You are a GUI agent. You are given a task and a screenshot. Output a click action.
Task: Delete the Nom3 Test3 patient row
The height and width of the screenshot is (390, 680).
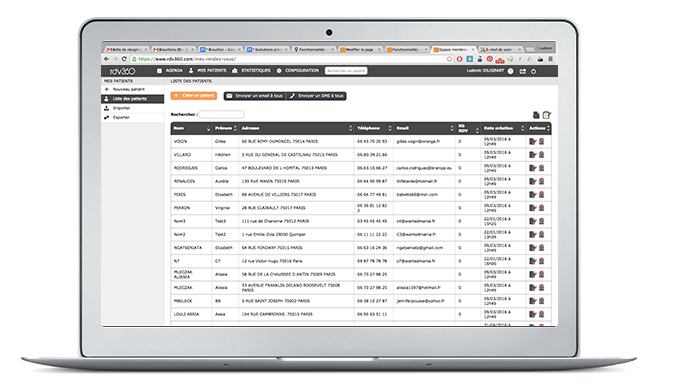(x=542, y=222)
